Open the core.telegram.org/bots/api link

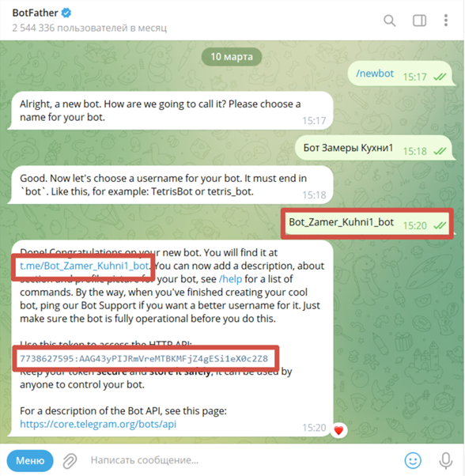coord(98,424)
